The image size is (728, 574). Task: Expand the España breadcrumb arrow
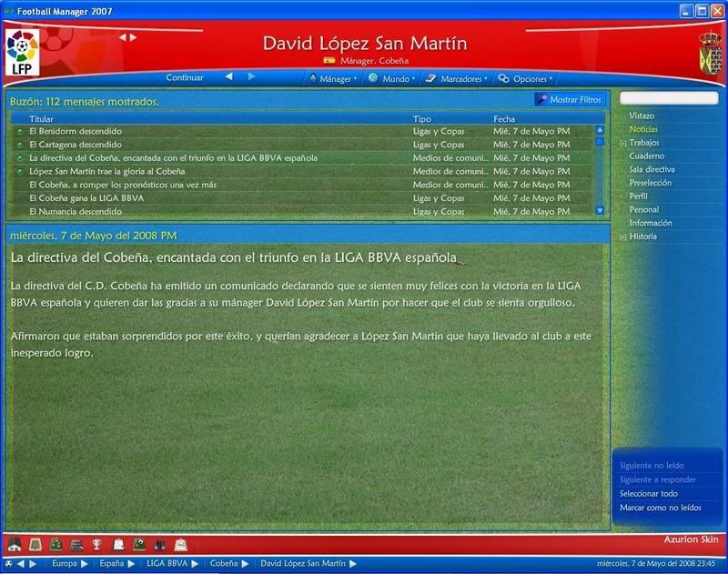point(131,564)
